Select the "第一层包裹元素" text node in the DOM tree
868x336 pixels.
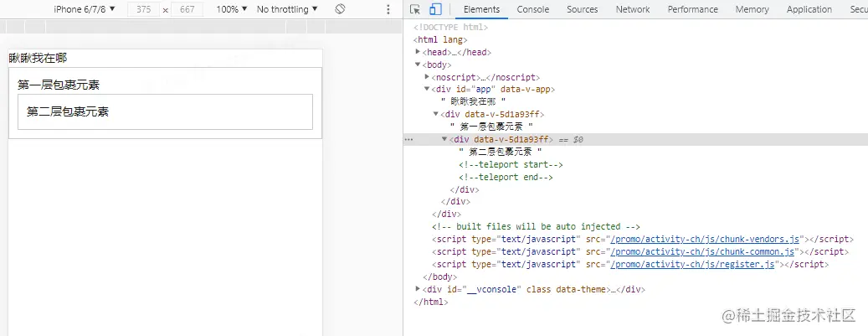pyautogui.click(x=491, y=127)
